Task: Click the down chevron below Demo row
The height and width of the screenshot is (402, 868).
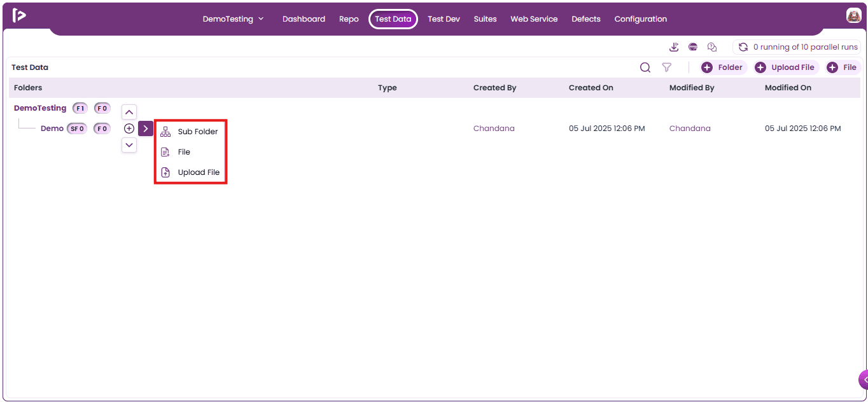Action: point(129,145)
